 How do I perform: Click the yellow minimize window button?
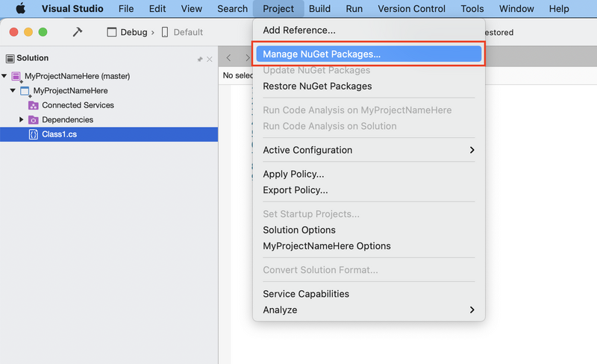click(28, 32)
